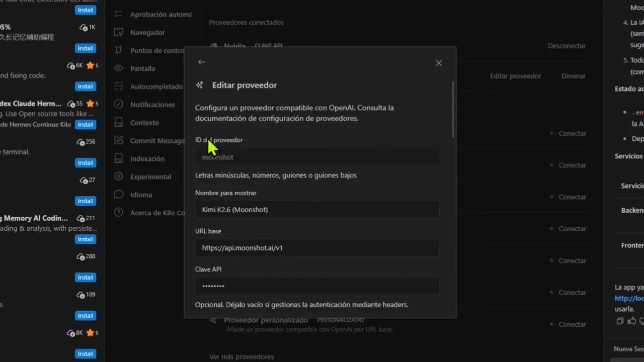Click the Idioma speech bubble icon

119,195
